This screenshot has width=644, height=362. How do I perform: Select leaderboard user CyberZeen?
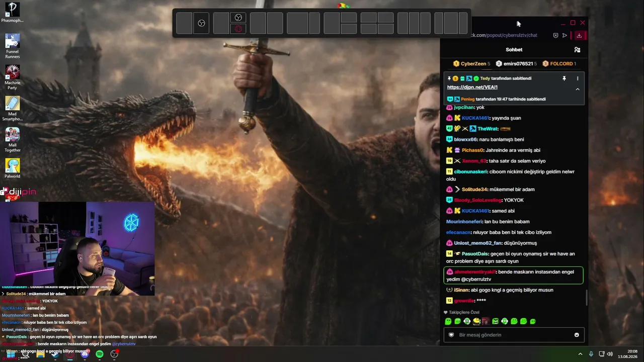click(471, 64)
